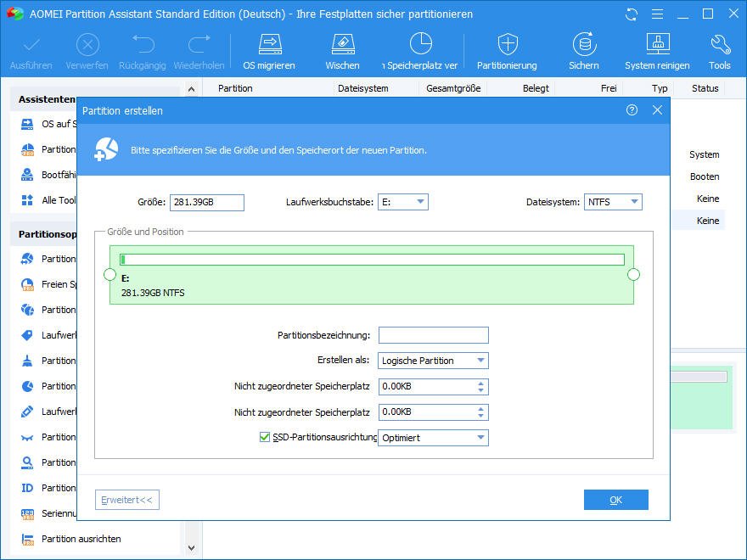Click the Seriennummer sidebar icon
The image size is (747, 560).
[28, 514]
